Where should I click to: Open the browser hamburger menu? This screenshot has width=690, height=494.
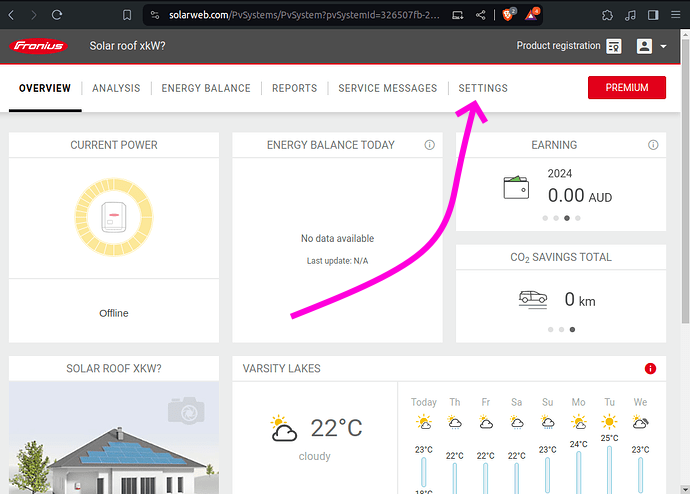[x=675, y=15]
